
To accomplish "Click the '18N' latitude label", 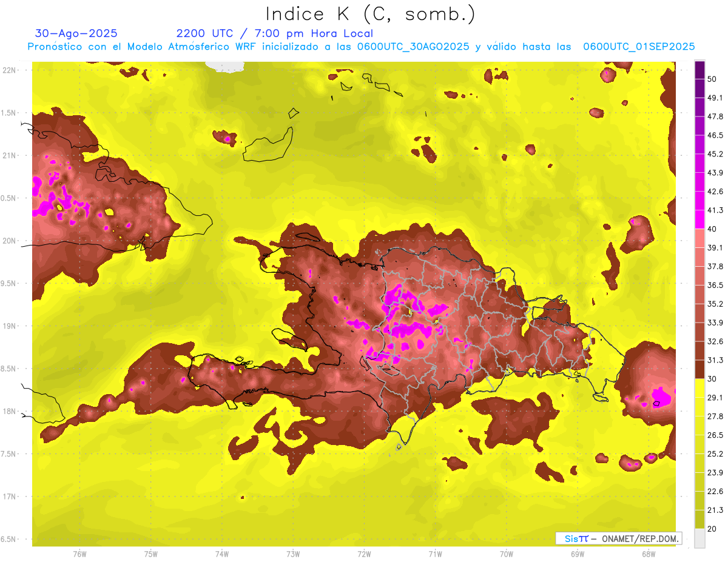I will click(x=9, y=411).
